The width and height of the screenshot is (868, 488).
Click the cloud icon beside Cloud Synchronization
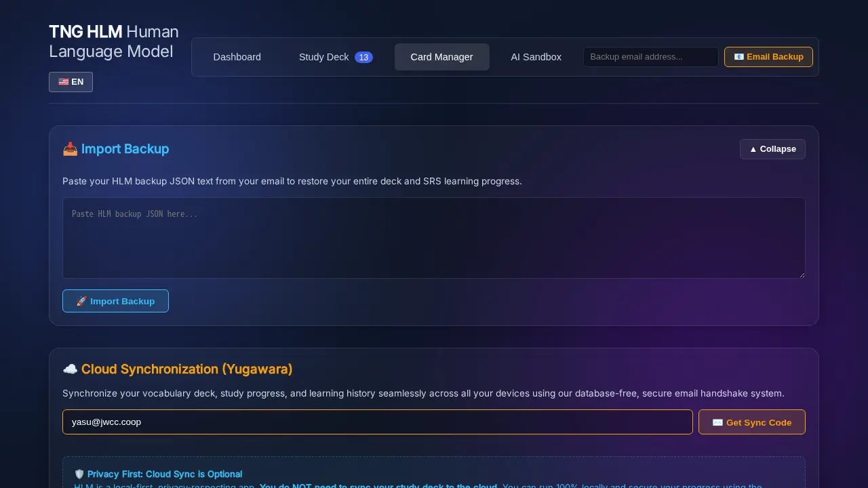tap(70, 369)
